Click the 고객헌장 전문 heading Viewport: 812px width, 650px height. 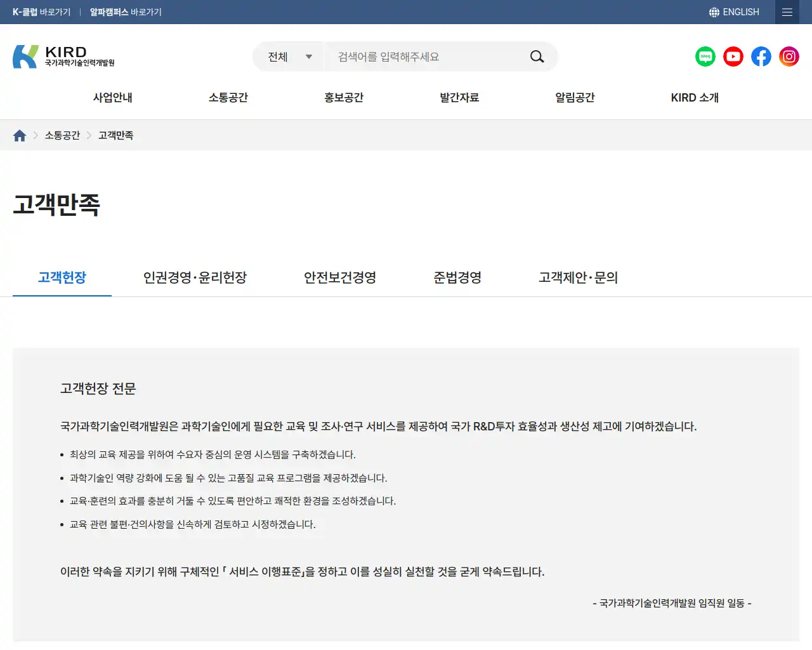point(98,388)
